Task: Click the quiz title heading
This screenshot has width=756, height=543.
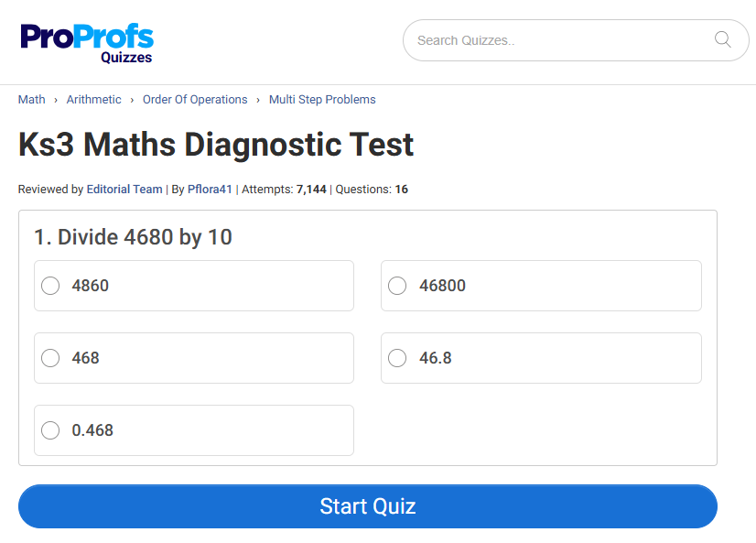Action: (x=216, y=145)
